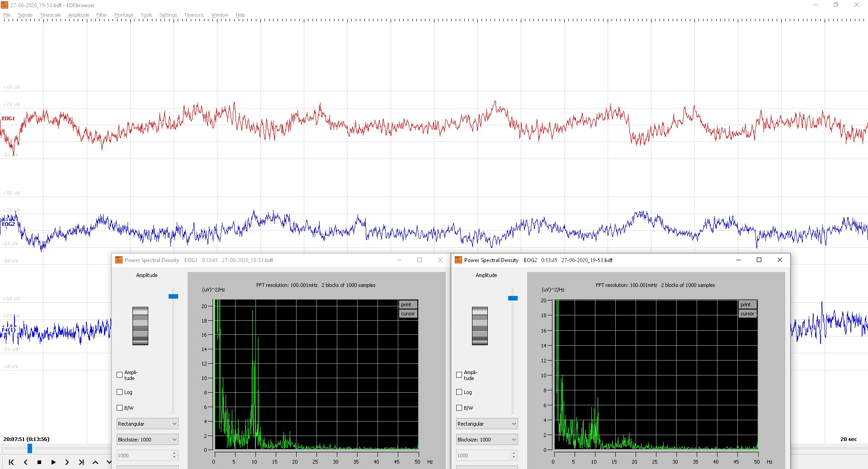Viewport: 868px width, 469px height.
Task: Open the Help menu
Action: point(241,15)
